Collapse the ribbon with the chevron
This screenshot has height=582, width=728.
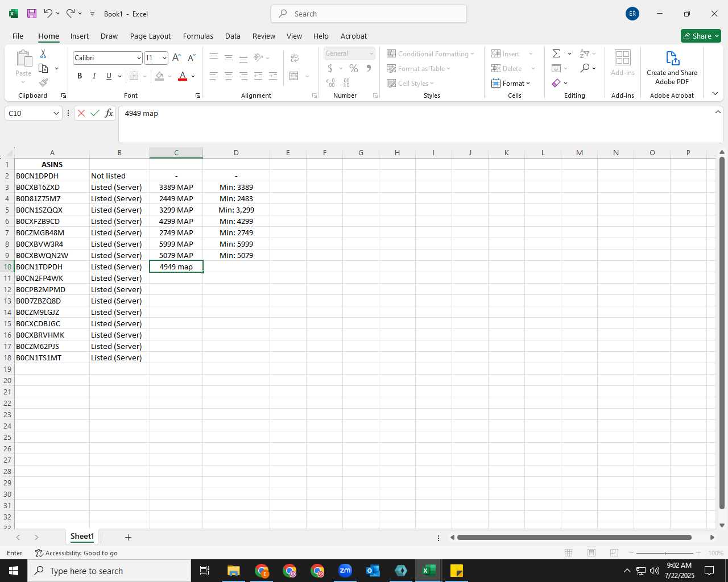715,94
